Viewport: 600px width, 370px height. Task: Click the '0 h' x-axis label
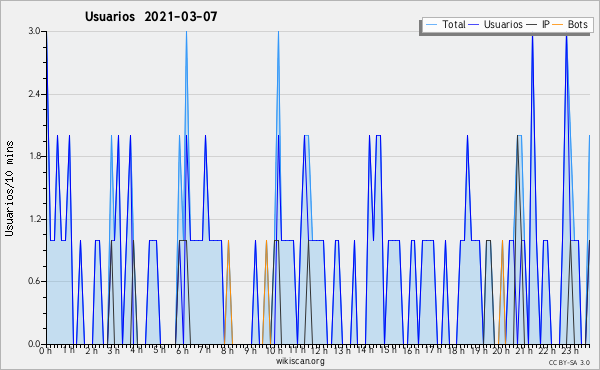coord(45,350)
